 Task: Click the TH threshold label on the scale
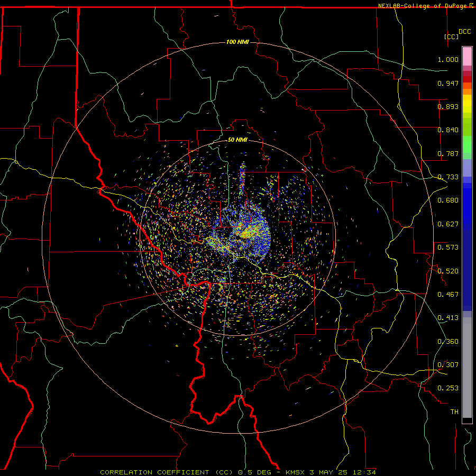point(454,412)
